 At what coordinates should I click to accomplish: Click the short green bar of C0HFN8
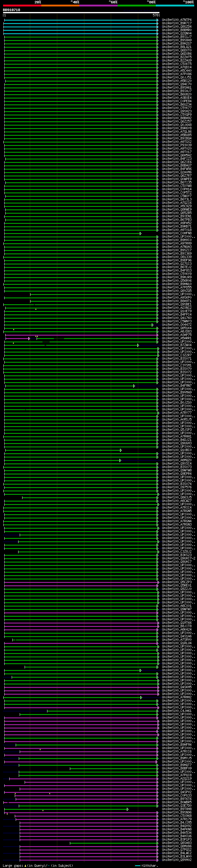(73, 233)
